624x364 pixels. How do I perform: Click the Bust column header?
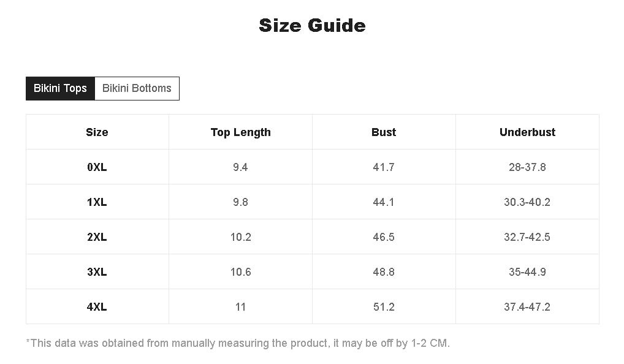click(x=384, y=132)
